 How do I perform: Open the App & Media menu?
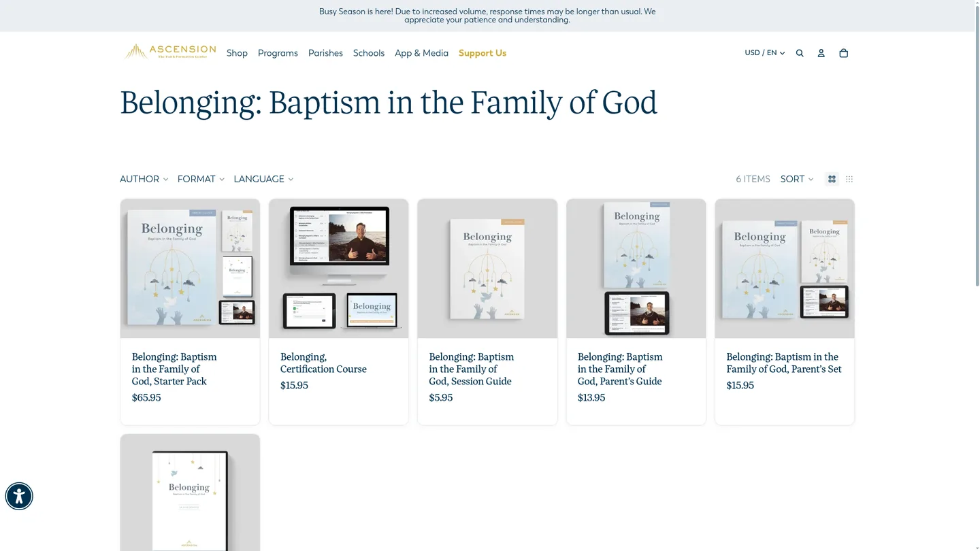[x=421, y=53]
